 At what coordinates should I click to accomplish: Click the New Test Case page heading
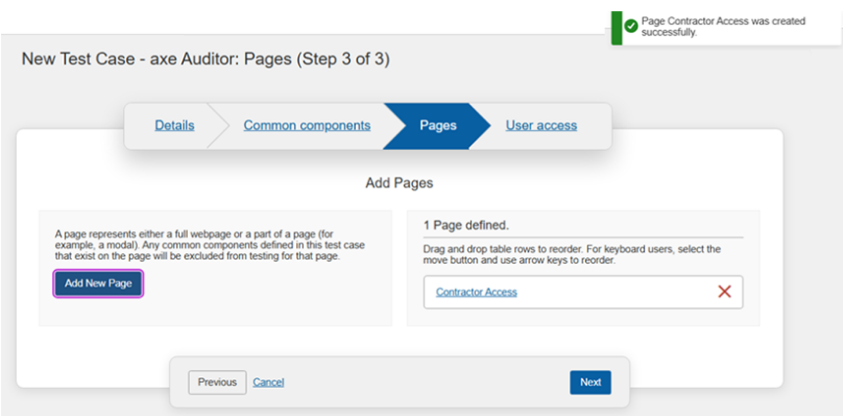(205, 60)
